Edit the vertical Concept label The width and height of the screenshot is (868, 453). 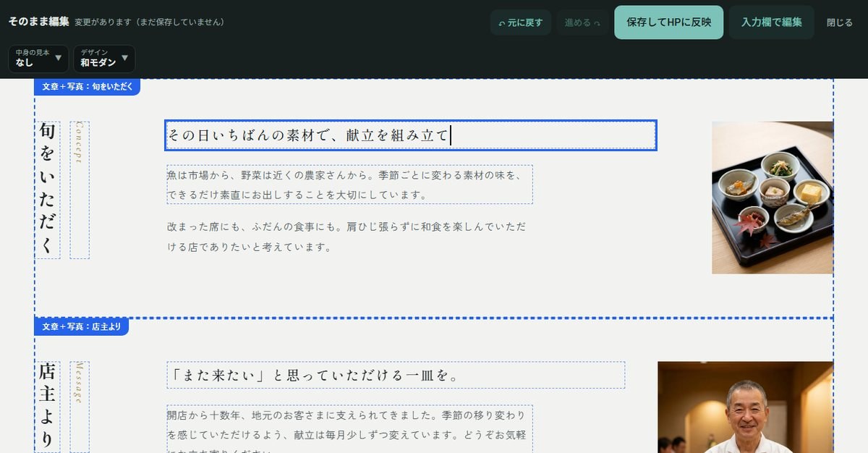coord(80,190)
